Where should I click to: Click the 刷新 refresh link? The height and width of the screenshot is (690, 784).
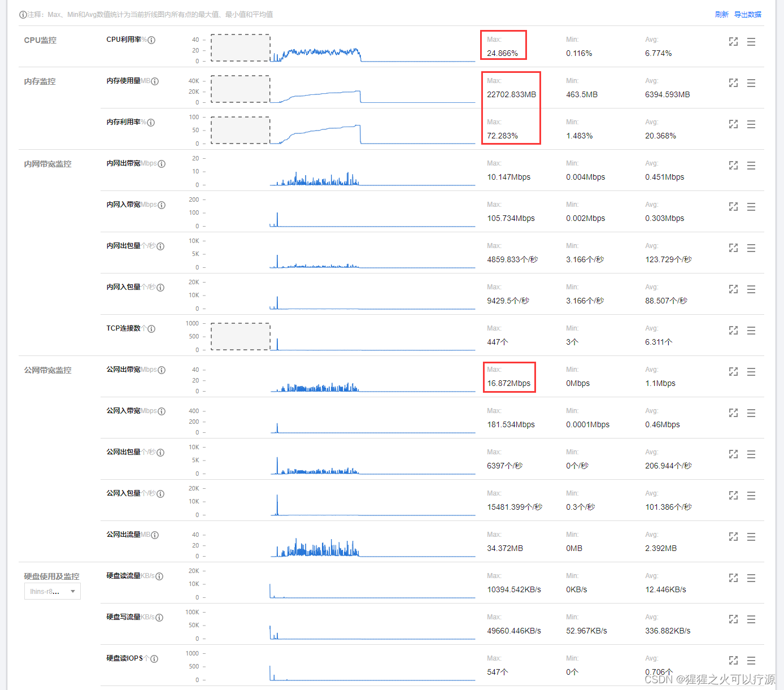[721, 15]
